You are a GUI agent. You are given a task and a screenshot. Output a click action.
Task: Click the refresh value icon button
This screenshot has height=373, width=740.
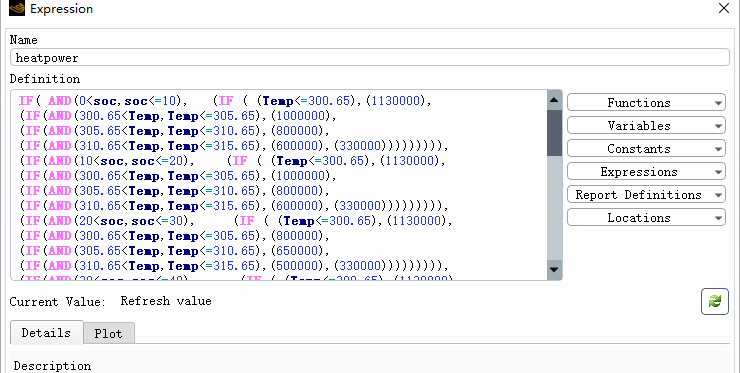pos(715,301)
